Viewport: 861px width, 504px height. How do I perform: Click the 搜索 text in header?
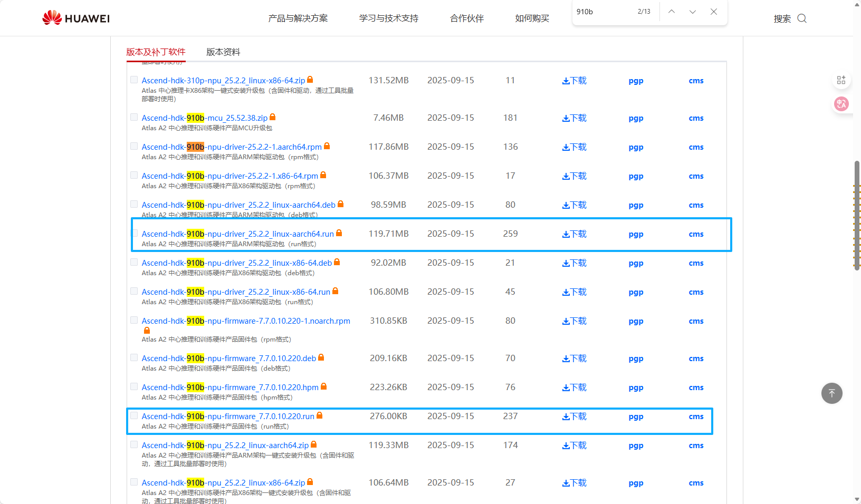[782, 19]
